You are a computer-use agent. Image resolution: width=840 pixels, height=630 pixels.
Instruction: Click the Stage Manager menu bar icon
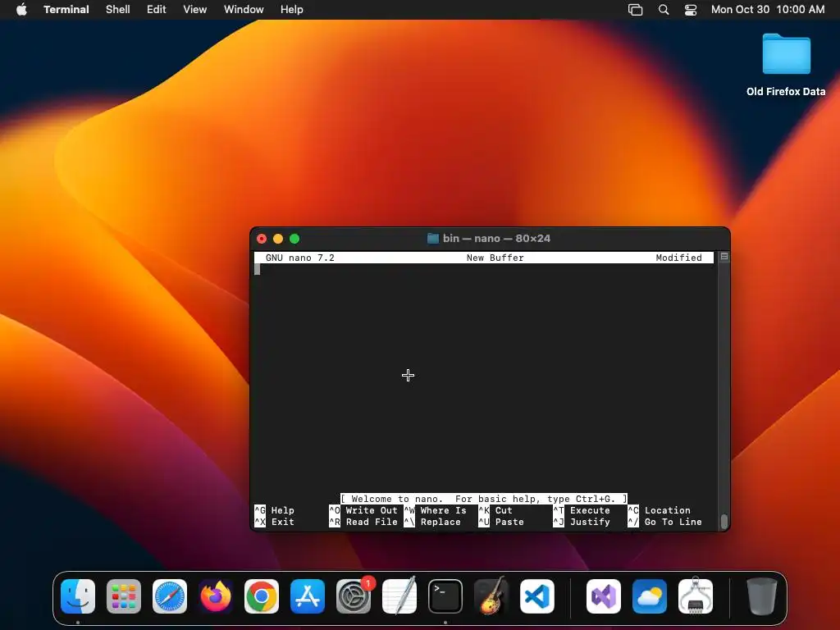coord(636,10)
